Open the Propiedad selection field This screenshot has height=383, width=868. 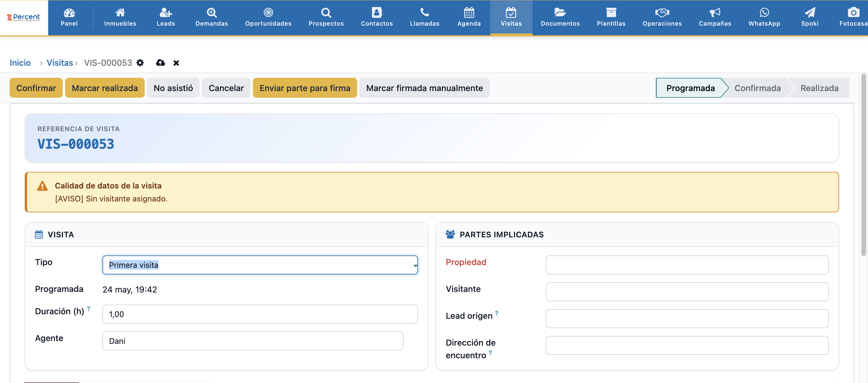point(687,265)
